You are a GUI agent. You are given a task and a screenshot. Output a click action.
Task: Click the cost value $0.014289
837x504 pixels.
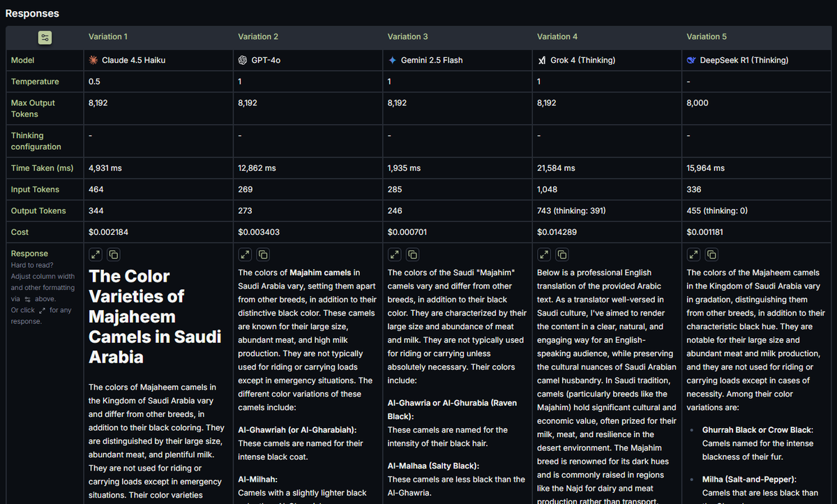(x=558, y=232)
